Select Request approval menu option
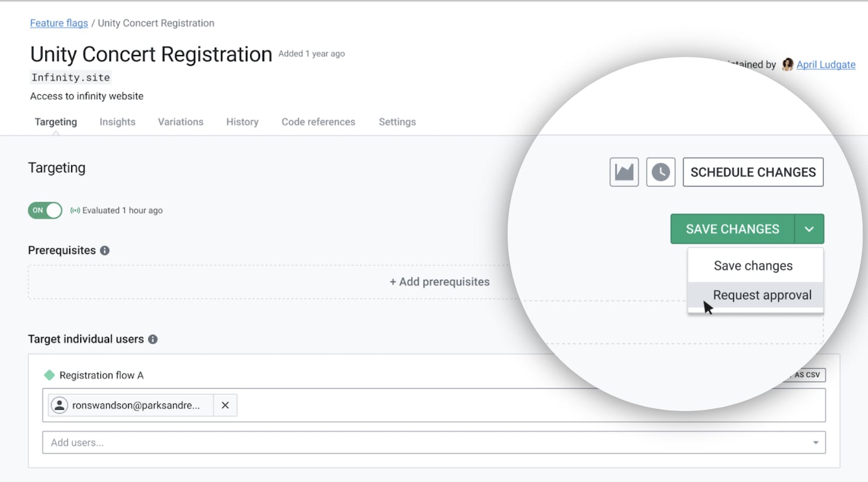Image resolution: width=868 pixels, height=482 pixels. [x=755, y=295]
